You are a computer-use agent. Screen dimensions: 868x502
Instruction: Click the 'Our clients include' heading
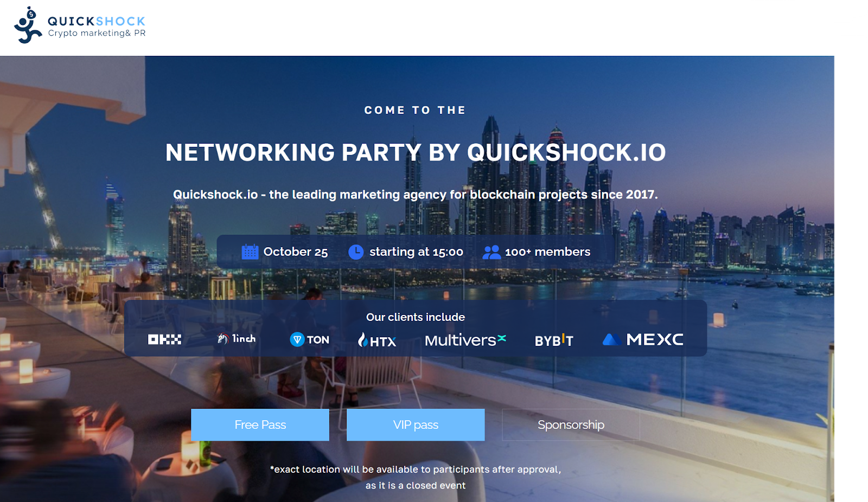point(416,317)
